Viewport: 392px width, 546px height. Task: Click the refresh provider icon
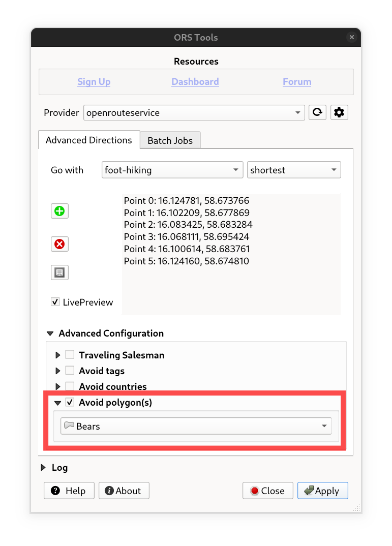(318, 113)
